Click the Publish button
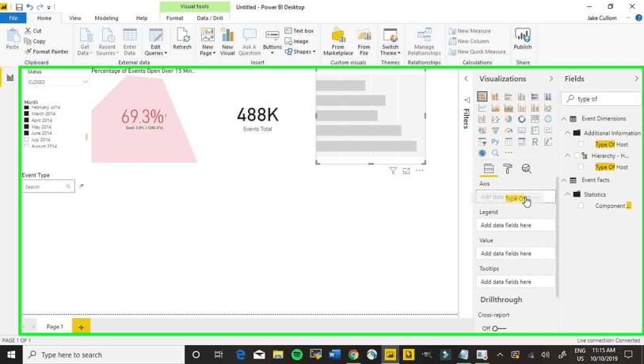 523,39
